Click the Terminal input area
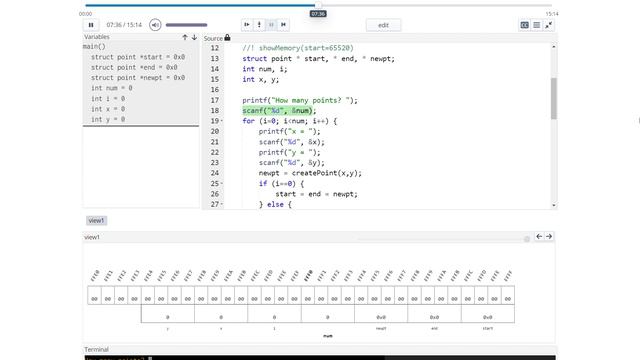 [x=320, y=358]
